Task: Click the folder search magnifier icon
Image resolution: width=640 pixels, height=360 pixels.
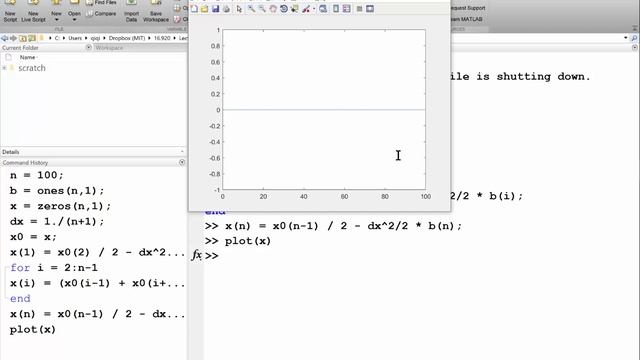Action: click(x=634, y=38)
